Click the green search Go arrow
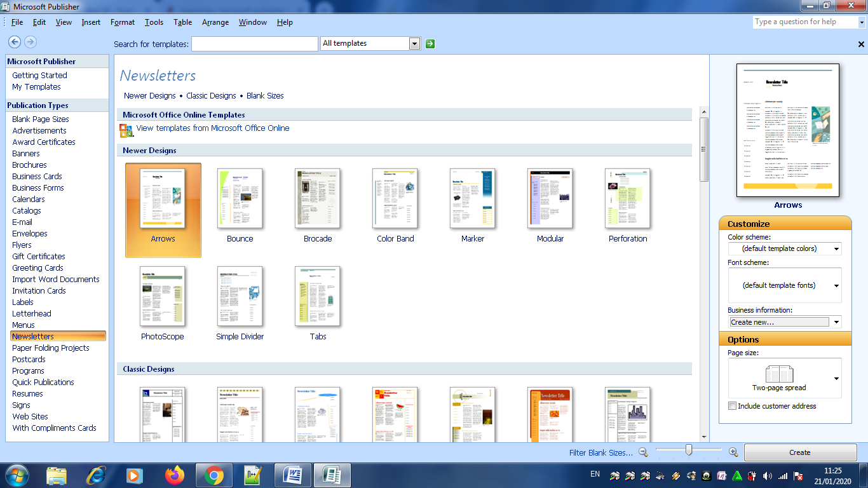 pyautogui.click(x=430, y=43)
